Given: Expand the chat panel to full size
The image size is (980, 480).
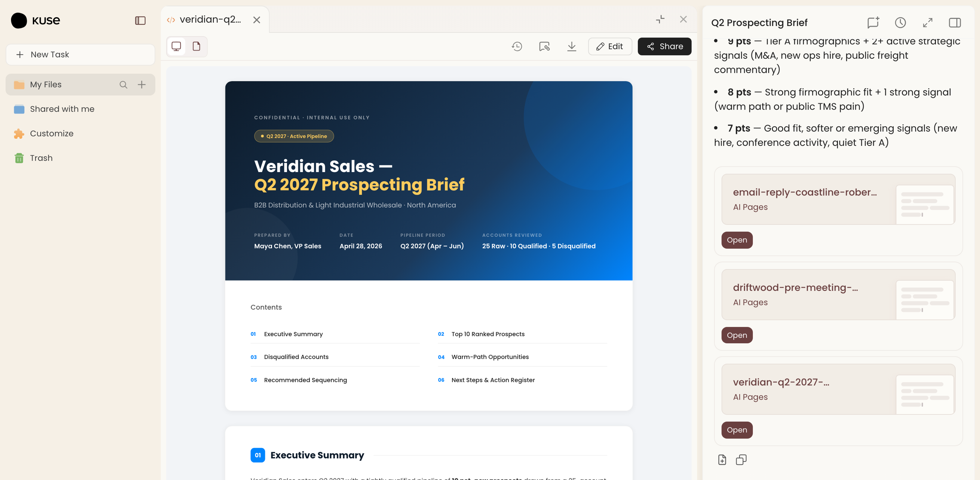Looking at the screenshot, I should click(x=928, y=22).
